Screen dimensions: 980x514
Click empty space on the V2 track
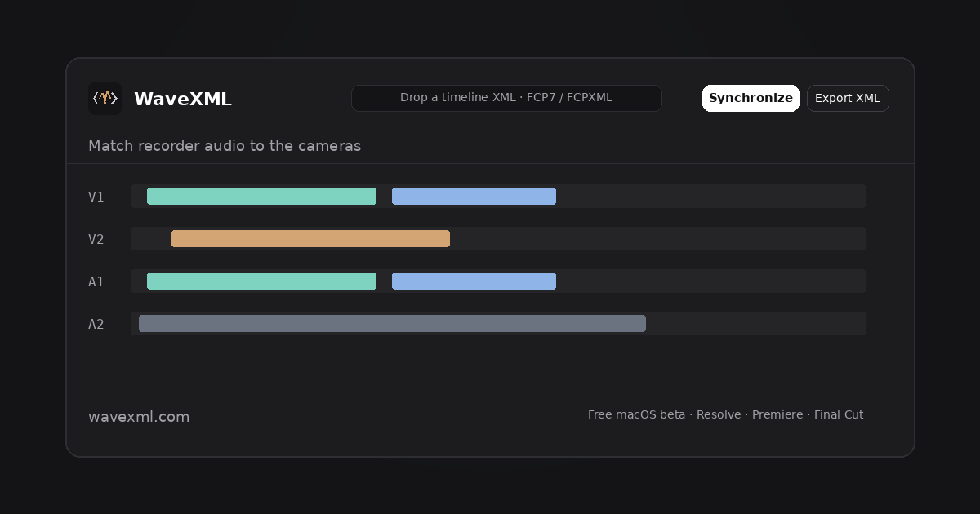click(x=657, y=238)
